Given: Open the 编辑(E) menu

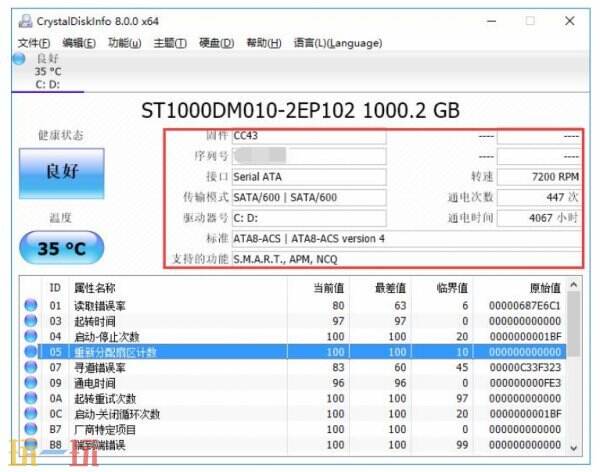Looking at the screenshot, I should coord(79,43).
